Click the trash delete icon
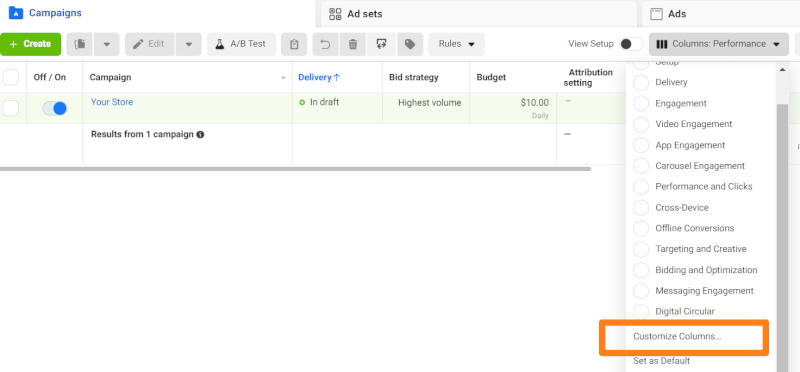This screenshot has width=800, height=372. (353, 44)
